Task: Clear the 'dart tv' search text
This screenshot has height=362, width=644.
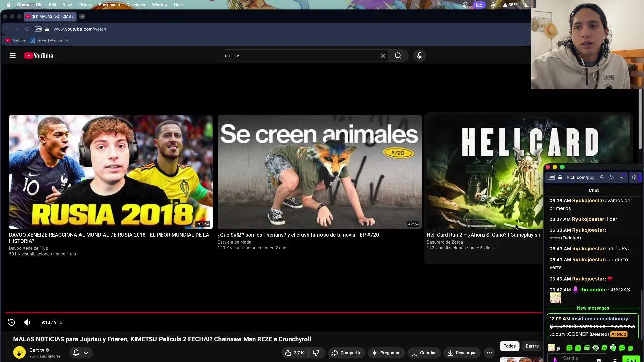Action: point(383,56)
